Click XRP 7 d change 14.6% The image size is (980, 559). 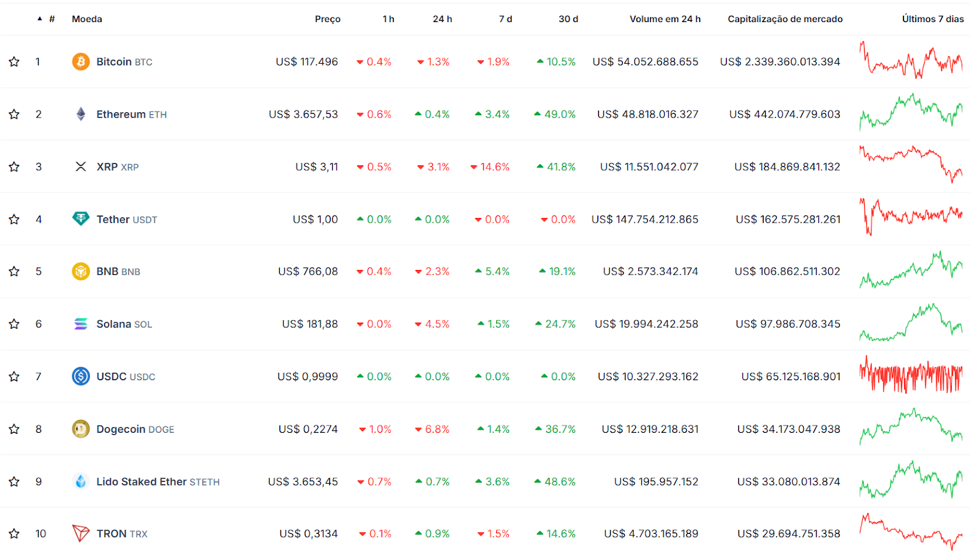(x=490, y=167)
